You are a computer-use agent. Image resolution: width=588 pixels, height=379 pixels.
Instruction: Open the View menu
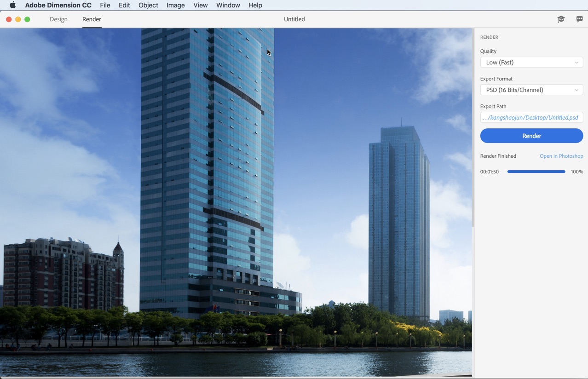click(200, 5)
